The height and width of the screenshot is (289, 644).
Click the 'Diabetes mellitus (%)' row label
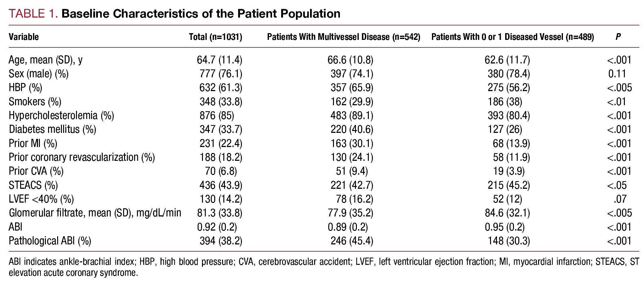[x=52, y=129]
